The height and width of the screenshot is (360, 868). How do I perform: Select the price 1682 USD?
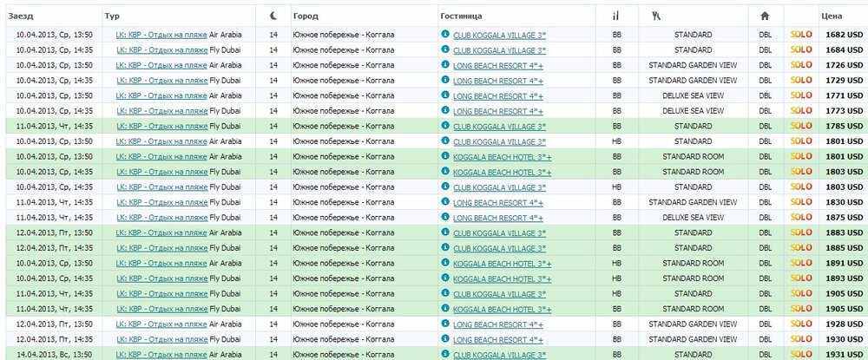click(x=845, y=35)
